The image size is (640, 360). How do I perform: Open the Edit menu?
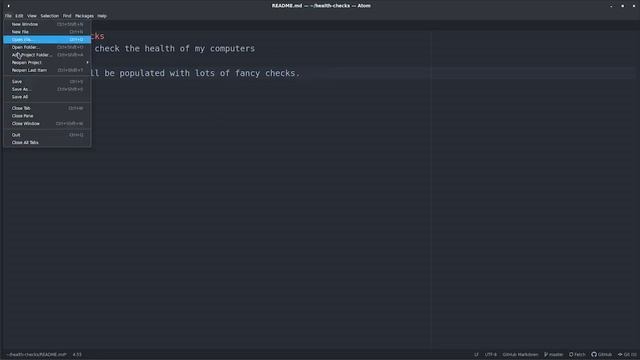click(19, 16)
